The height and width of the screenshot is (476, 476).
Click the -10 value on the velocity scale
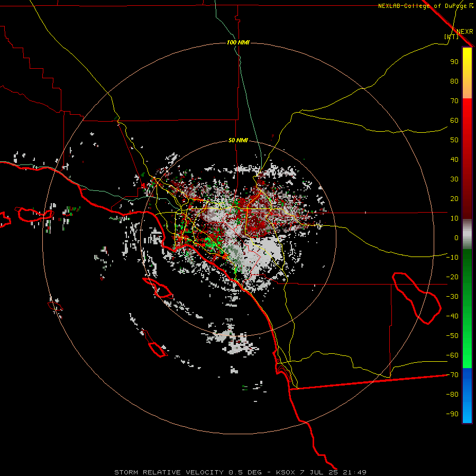[452, 258]
